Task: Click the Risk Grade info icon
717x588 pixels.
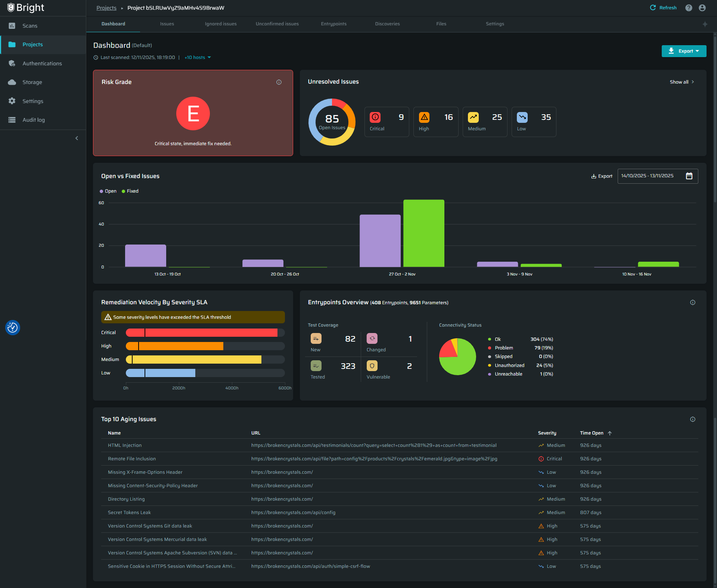Action: (x=279, y=82)
